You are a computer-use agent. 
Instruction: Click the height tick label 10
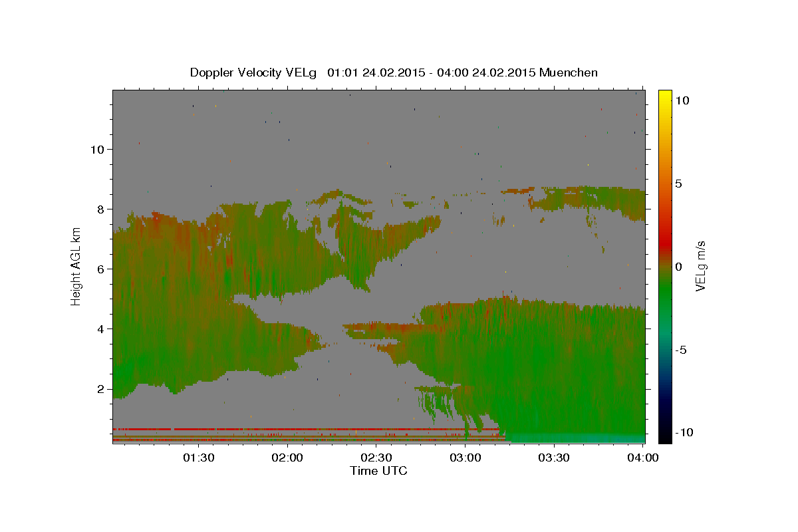pyautogui.click(x=97, y=150)
